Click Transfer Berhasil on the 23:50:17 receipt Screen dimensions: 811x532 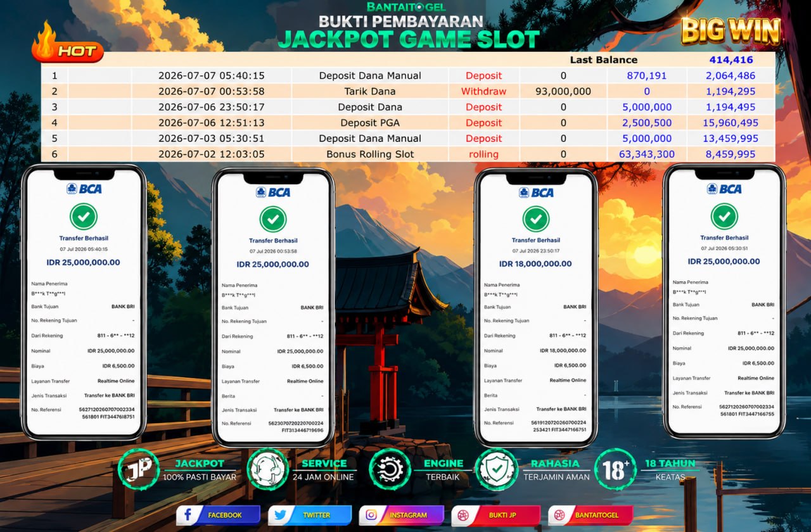(536, 240)
